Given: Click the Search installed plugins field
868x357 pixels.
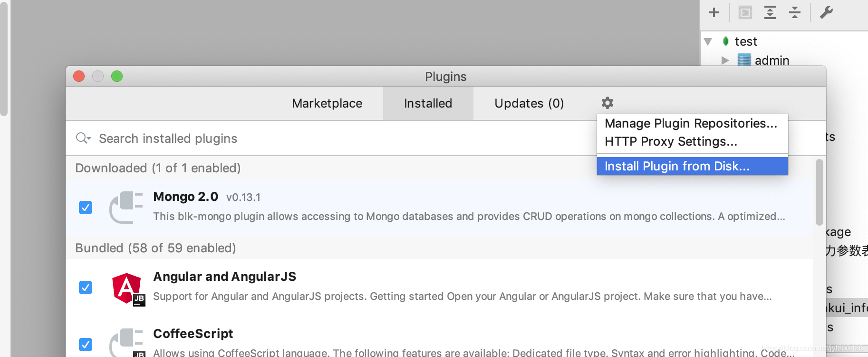Looking at the screenshot, I should (331, 138).
